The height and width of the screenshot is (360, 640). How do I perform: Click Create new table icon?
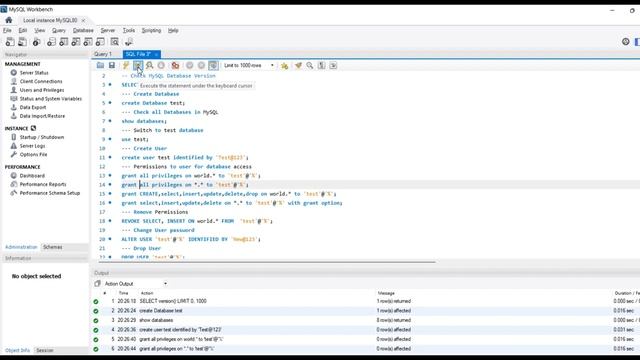click(64, 42)
